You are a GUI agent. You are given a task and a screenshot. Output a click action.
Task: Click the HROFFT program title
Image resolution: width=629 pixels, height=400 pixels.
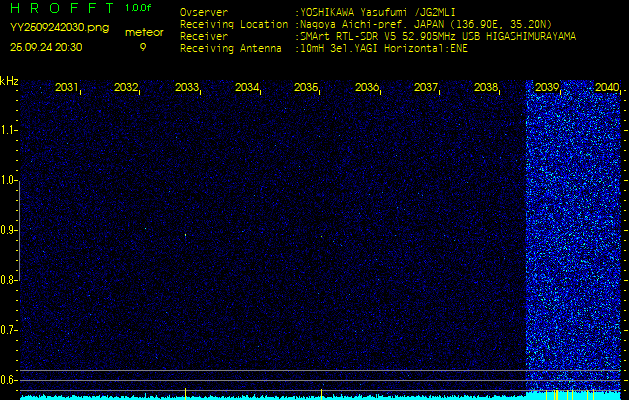pyautogui.click(x=62, y=8)
